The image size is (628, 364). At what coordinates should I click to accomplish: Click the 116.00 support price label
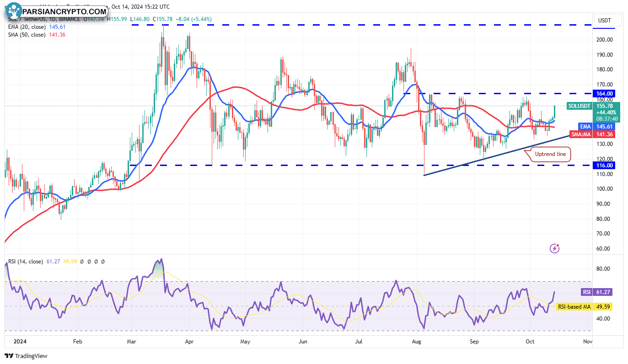coord(604,165)
